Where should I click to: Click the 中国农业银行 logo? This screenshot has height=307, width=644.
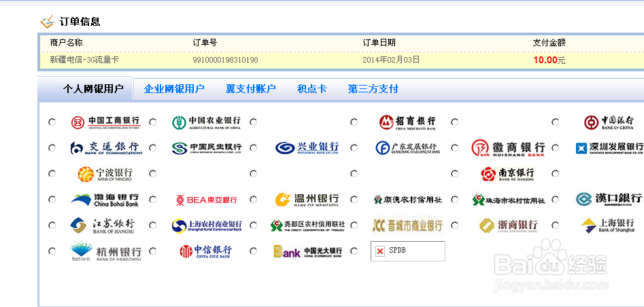tap(206, 122)
